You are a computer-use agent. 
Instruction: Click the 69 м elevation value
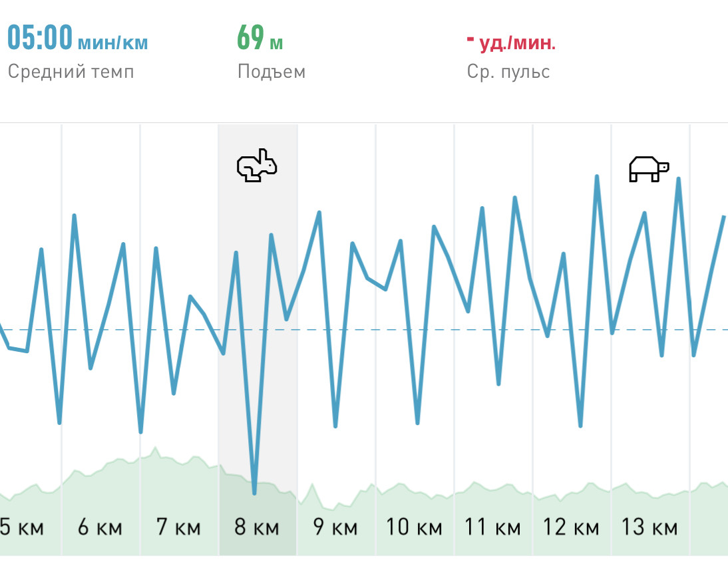(260, 38)
